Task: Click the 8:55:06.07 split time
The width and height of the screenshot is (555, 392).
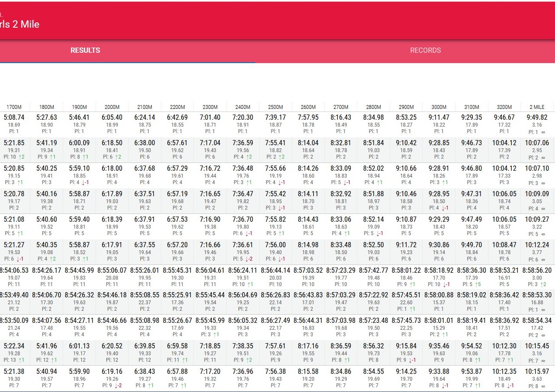Action: (112, 270)
